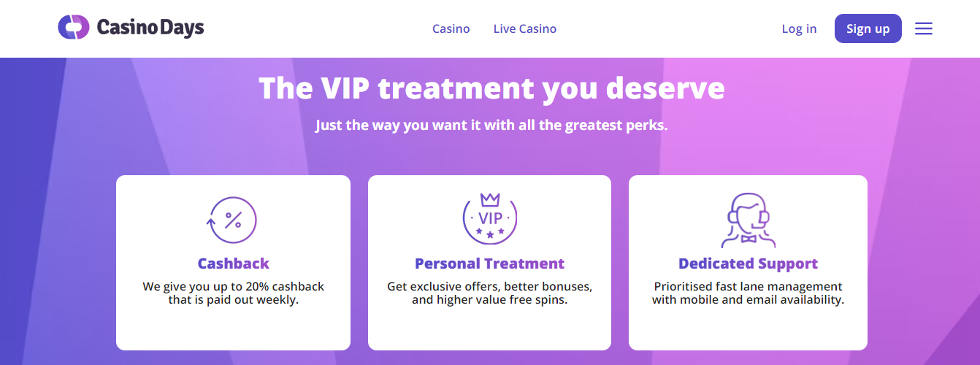This screenshot has height=365, width=980.
Task: Select the Personal Treatment heading
Action: point(489,264)
